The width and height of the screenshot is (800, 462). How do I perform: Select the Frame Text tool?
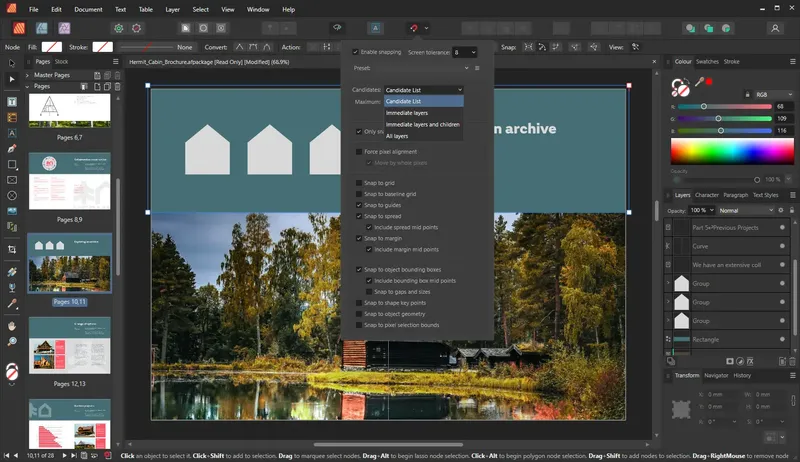[x=12, y=102]
